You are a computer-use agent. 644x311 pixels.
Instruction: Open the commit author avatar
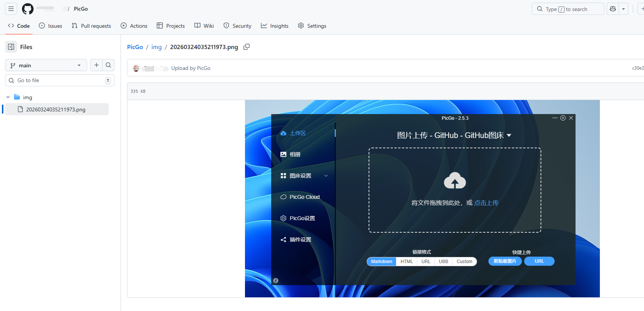pyautogui.click(x=136, y=68)
